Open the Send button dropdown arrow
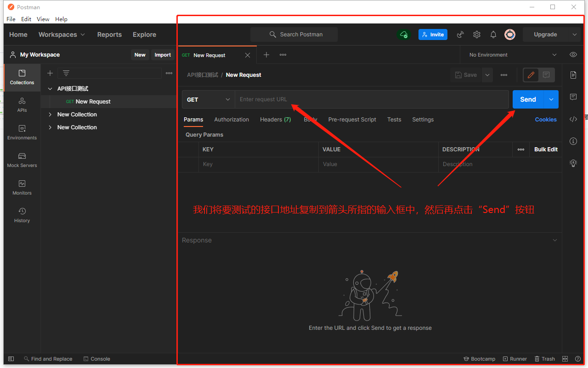The height and width of the screenshot is (368, 588). coord(551,99)
